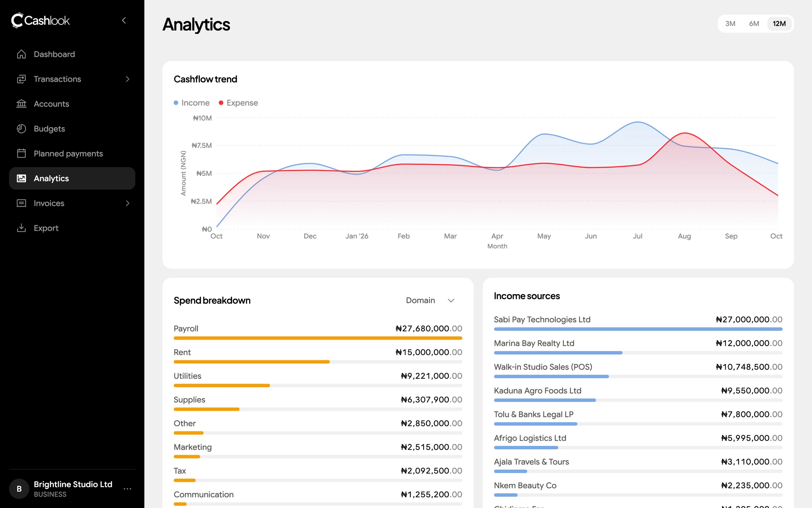Click the Rent spend row label
The width and height of the screenshot is (812, 508).
coord(182,352)
